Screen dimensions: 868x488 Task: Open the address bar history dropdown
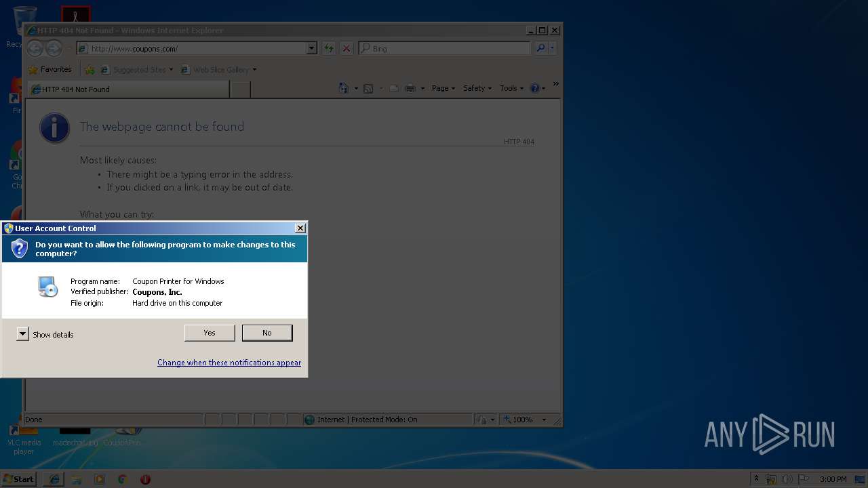(x=312, y=48)
